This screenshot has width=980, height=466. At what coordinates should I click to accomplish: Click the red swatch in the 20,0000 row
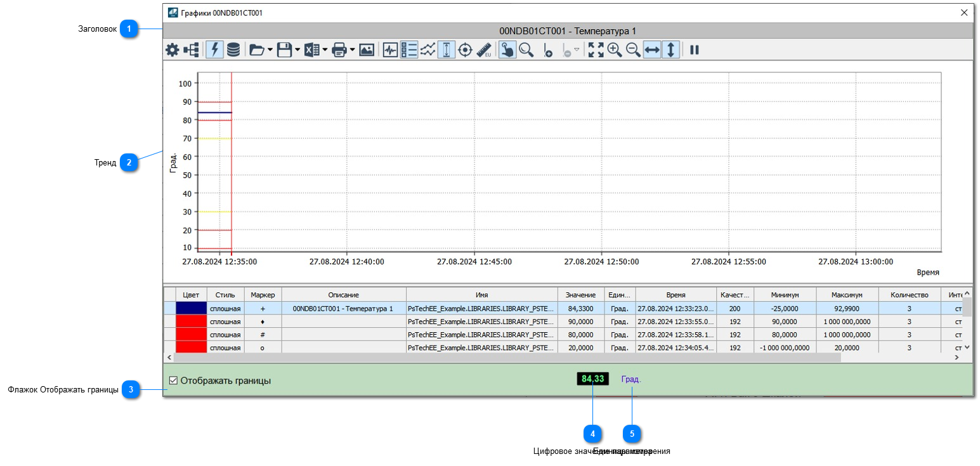click(x=191, y=347)
